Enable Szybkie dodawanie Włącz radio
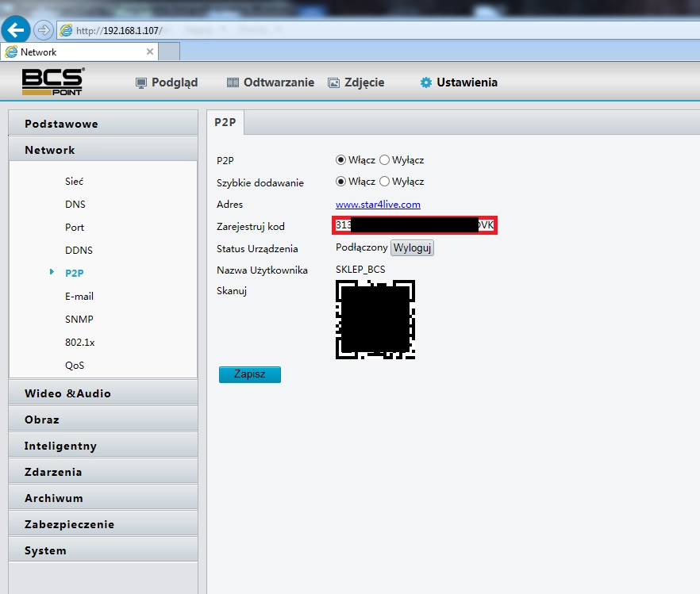This screenshot has height=594, width=700. (340, 181)
